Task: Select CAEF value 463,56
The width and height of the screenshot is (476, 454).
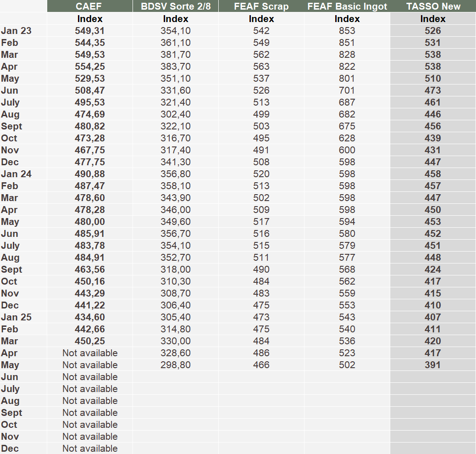Action: (x=90, y=269)
